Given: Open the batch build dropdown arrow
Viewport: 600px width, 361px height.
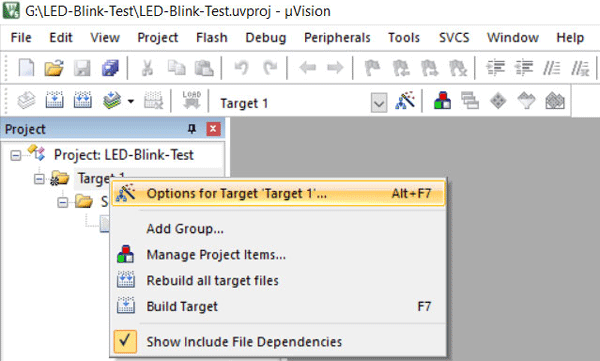Looking at the screenshot, I should point(131,101).
